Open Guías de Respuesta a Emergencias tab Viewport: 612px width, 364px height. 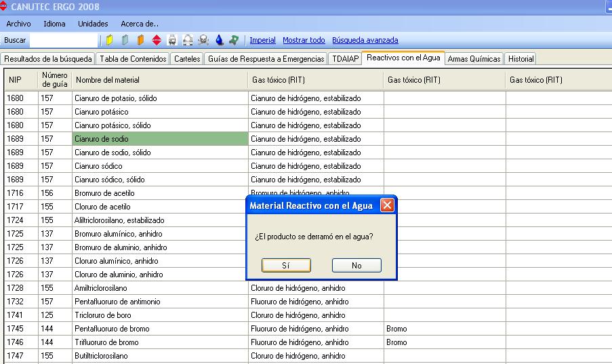point(266,58)
